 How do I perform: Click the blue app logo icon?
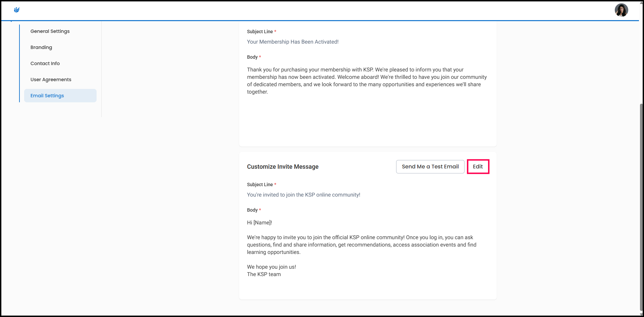coord(17,10)
